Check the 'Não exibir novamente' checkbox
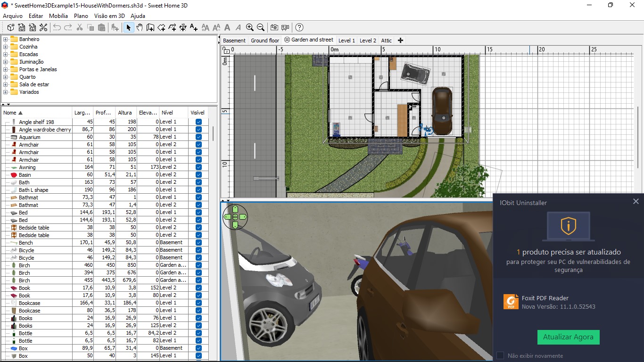 point(500,355)
